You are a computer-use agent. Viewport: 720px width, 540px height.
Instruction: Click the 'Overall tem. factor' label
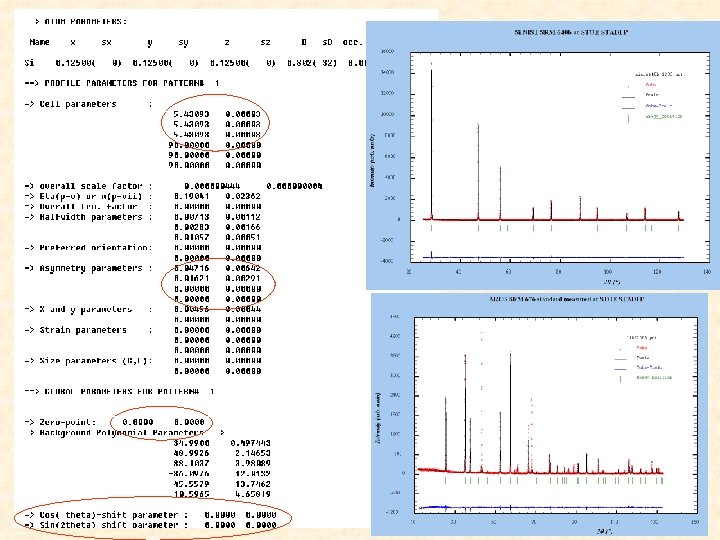[x=89, y=207]
